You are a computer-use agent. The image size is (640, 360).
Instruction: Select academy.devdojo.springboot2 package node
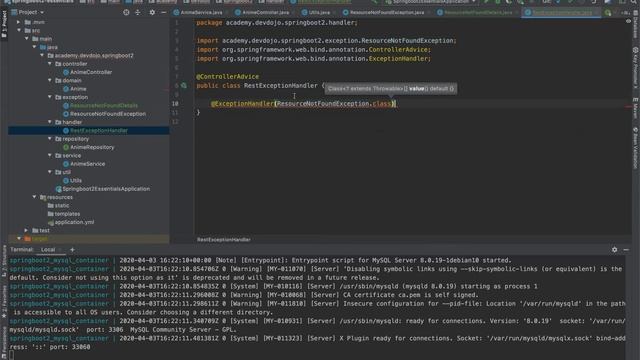tap(94, 56)
